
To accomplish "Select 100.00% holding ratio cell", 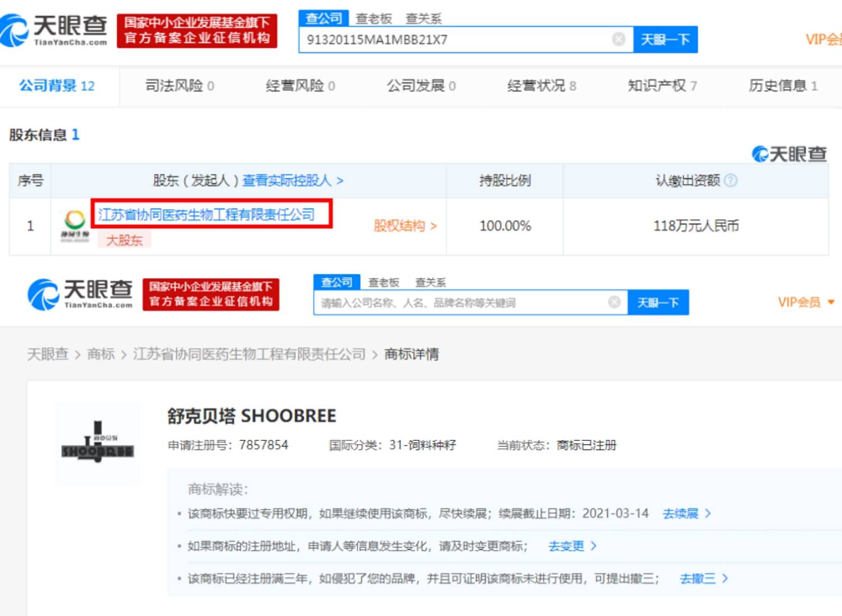I will pyautogui.click(x=505, y=226).
